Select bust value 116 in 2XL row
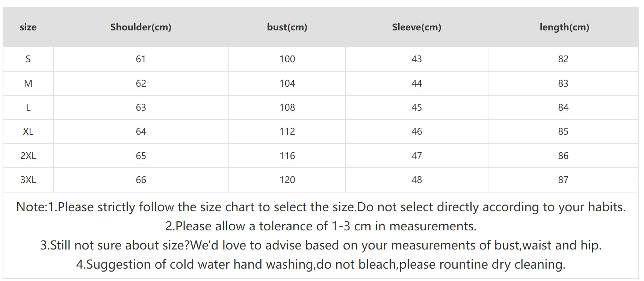Image resolution: width=644 pixels, height=281 pixels. pos(287,156)
